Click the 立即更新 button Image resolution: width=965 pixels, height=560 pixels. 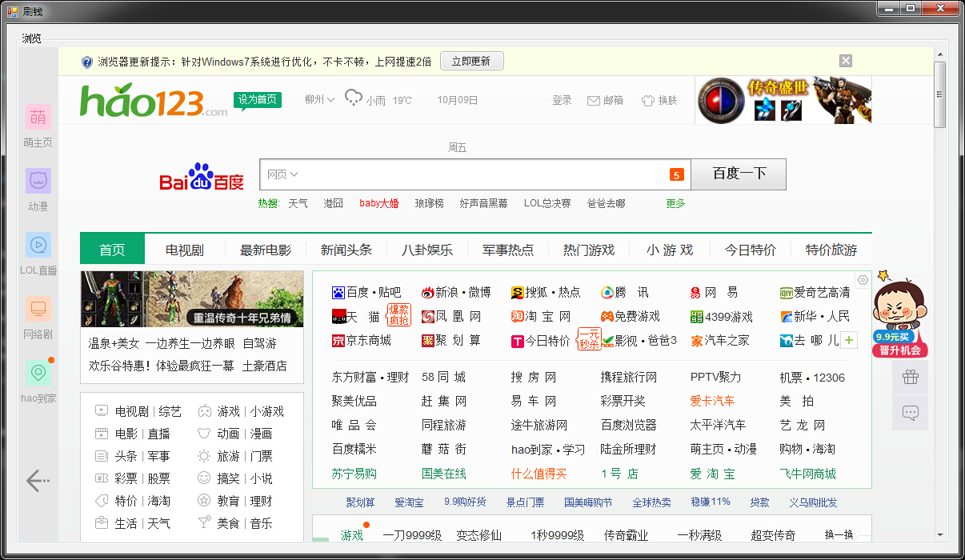point(471,61)
